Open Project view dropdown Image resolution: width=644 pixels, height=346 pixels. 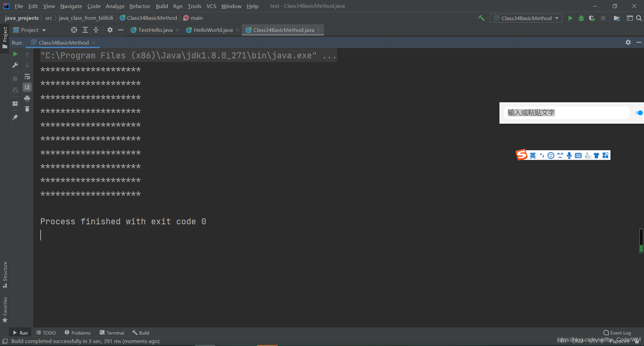30,30
